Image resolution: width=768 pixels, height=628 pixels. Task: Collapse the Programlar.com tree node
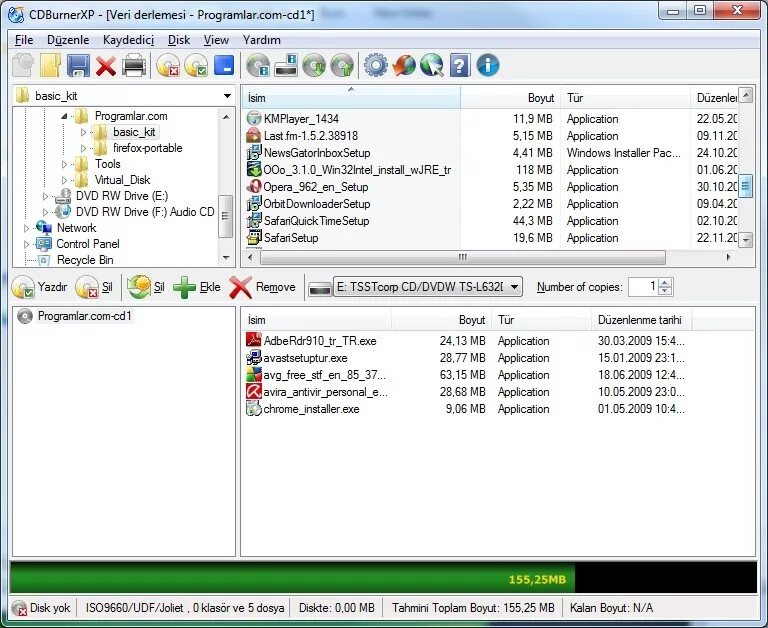64,117
